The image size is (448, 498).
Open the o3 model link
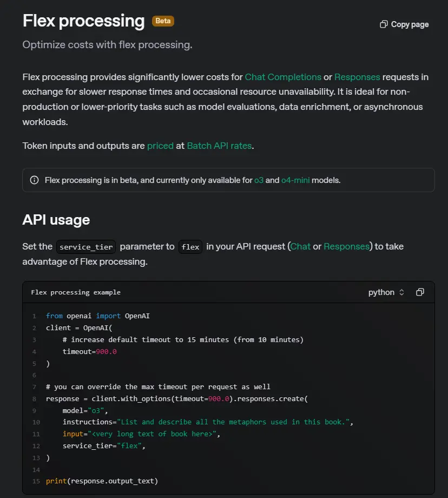coord(259,180)
